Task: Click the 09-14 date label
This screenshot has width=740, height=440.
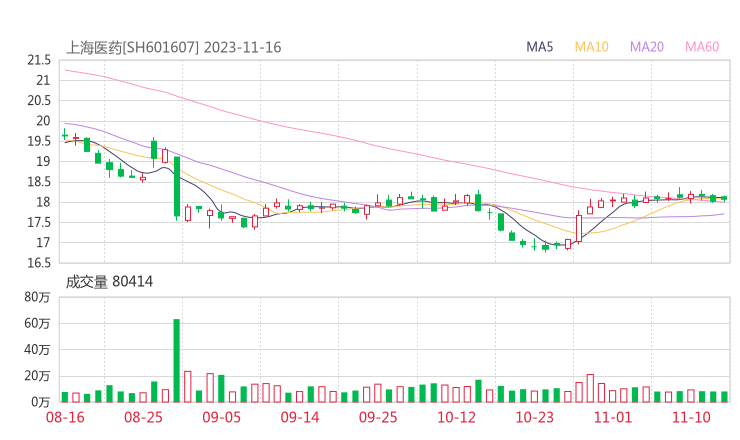Action: click(x=300, y=417)
